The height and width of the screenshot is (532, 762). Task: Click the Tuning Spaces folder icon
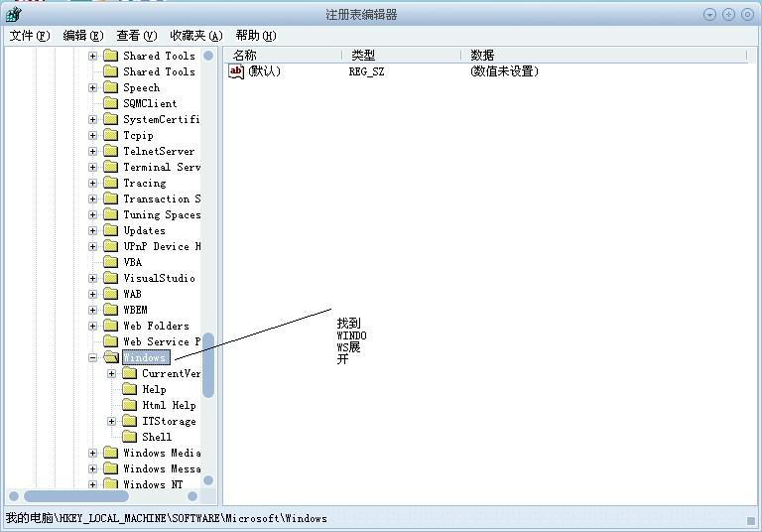coord(111,214)
